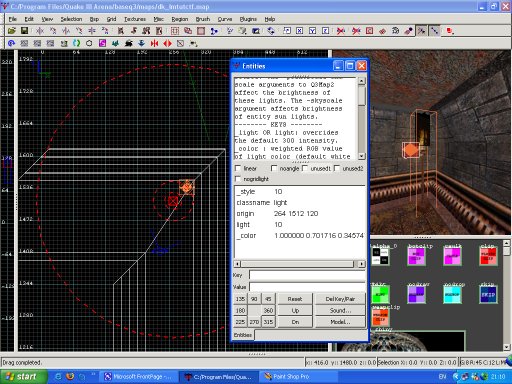The width and height of the screenshot is (512, 384).
Task: Open the Textures menu
Action: [135, 19]
